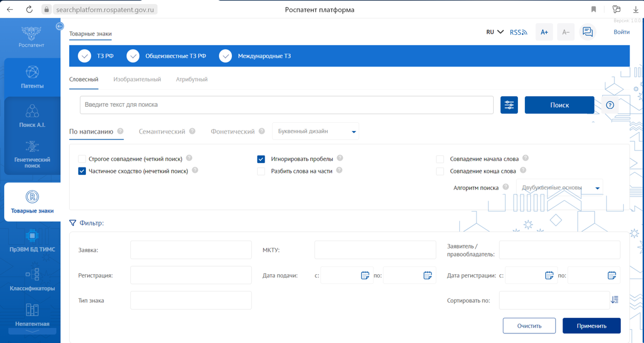Viewport: 644px width, 343px height.
Task: Open search help question icon
Action: click(x=610, y=105)
